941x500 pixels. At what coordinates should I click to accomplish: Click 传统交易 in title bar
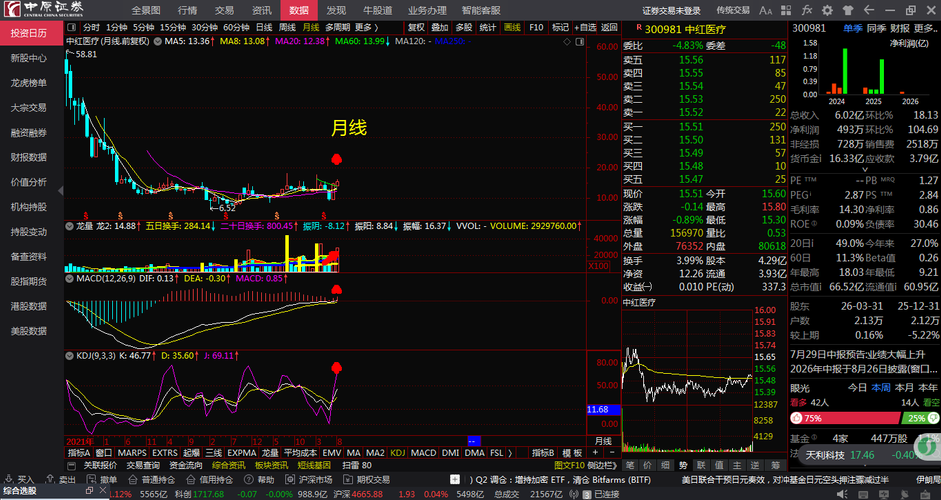tap(733, 10)
